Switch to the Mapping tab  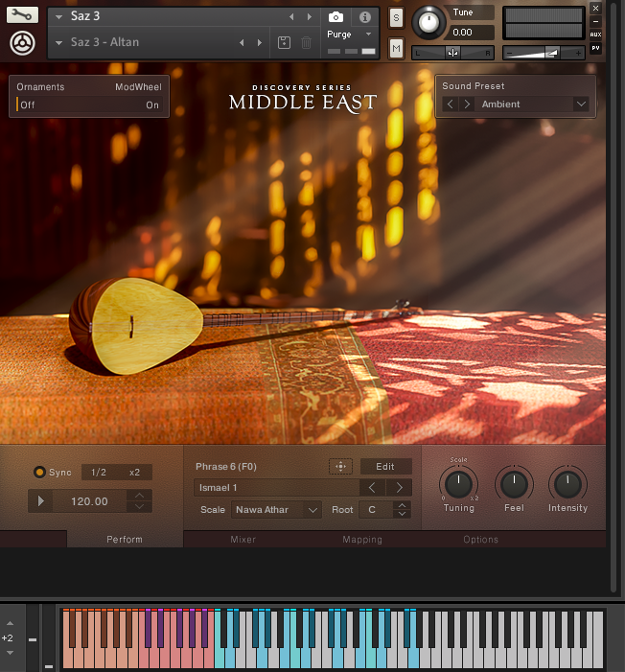pyautogui.click(x=362, y=540)
